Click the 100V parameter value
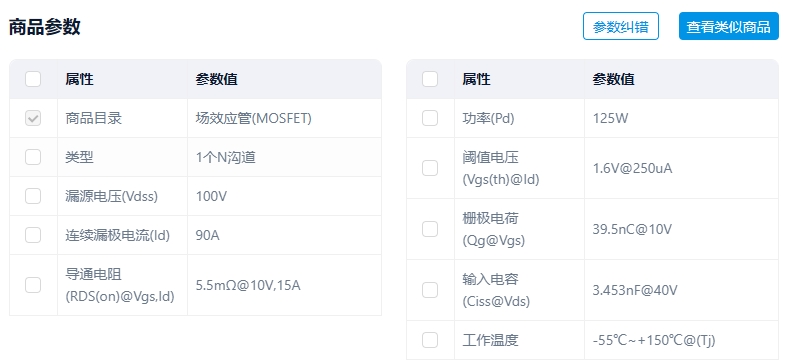The image size is (788, 364). point(211,196)
